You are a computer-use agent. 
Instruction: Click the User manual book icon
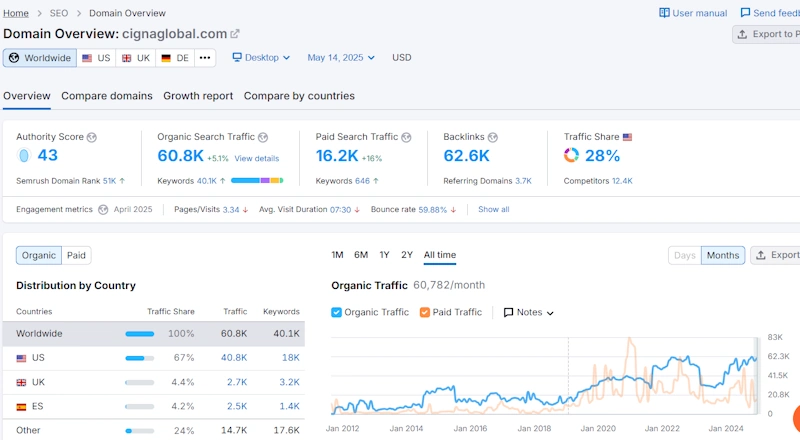(x=664, y=13)
